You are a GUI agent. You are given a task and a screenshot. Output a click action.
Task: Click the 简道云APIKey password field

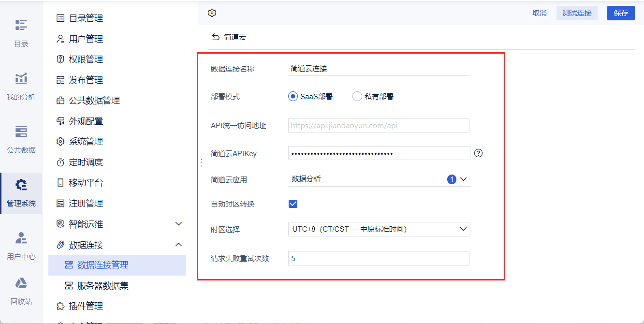click(x=379, y=153)
